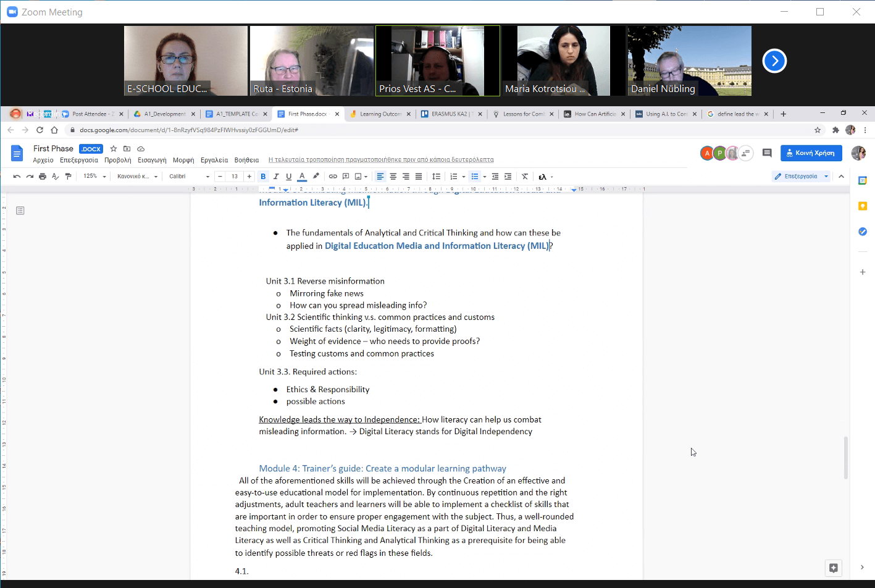The height and width of the screenshot is (588, 875).
Task: Open the Google Calendar side panel icon
Action: point(863,180)
